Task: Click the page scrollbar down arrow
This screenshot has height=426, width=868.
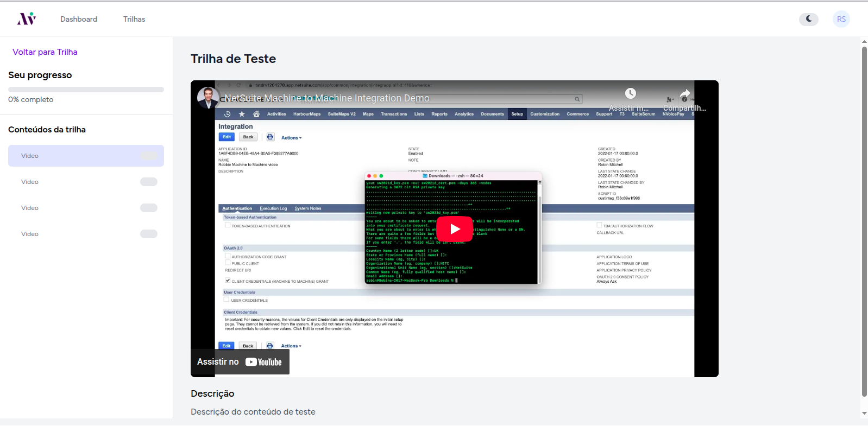Action: [x=864, y=414]
